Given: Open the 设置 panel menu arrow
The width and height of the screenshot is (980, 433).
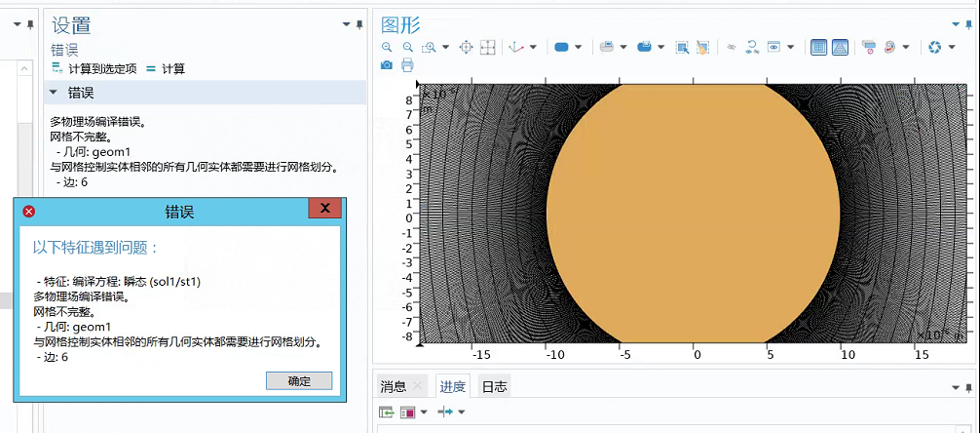Looking at the screenshot, I should (346, 24).
